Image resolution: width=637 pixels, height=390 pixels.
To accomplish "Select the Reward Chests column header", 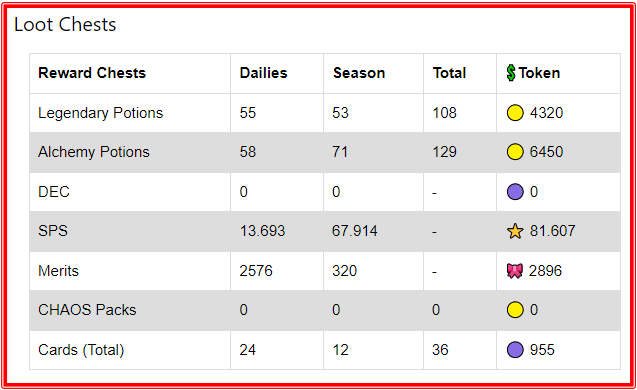I will click(x=92, y=73).
